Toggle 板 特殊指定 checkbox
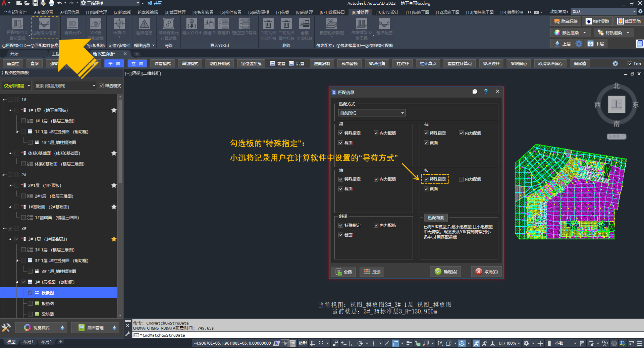This screenshot has height=348, width=644. click(426, 179)
